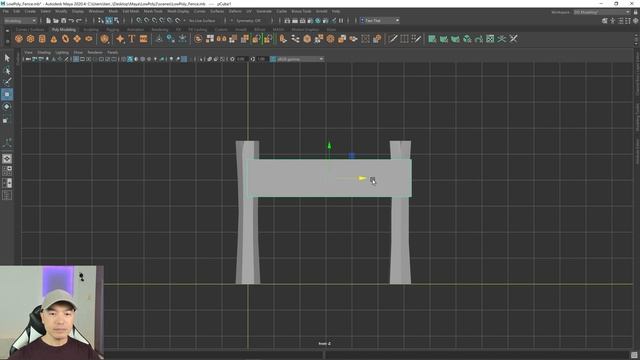640x360 pixels.
Task: Switch to single perspective panel layout
Action: pos(7,158)
